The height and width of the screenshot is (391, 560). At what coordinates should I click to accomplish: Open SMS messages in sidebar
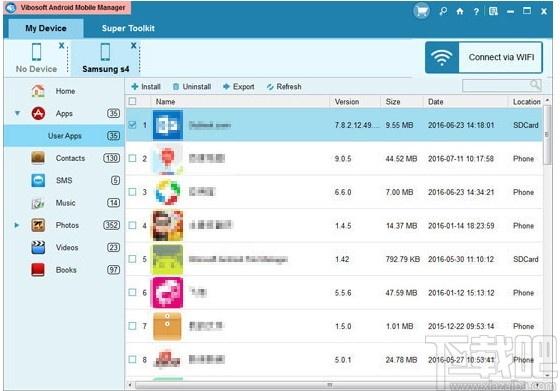[64, 181]
